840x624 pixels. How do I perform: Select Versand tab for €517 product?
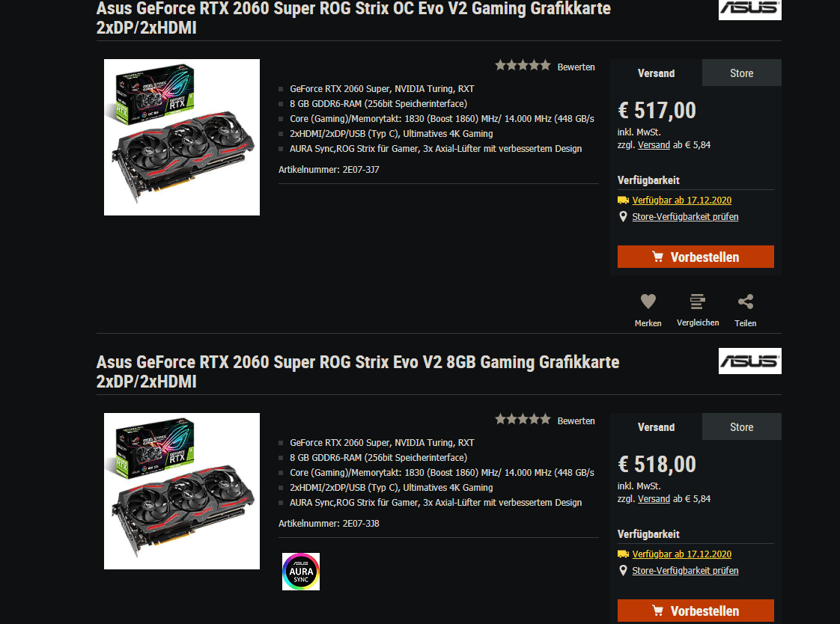pyautogui.click(x=656, y=73)
